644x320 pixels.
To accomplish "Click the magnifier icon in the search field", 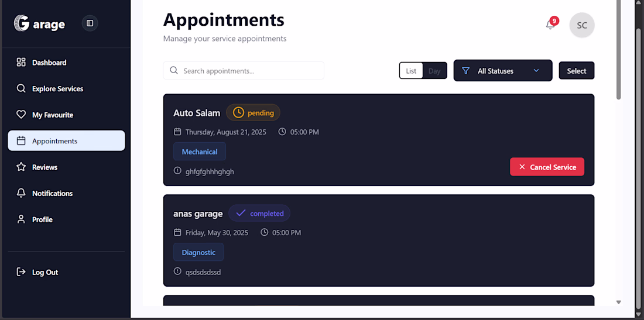I will point(174,71).
